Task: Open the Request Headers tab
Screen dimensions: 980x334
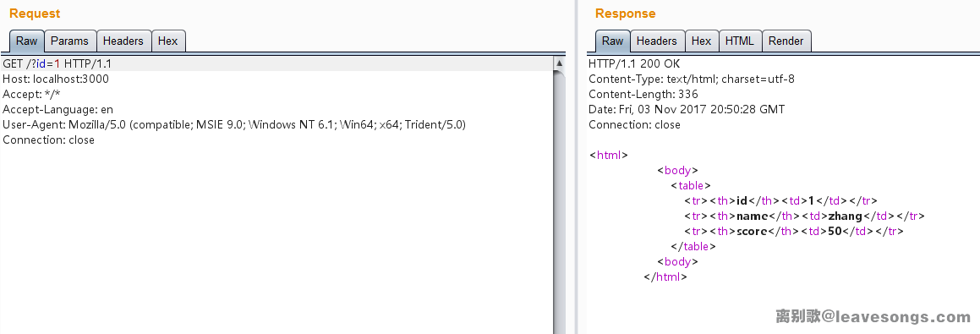Action: click(x=123, y=41)
